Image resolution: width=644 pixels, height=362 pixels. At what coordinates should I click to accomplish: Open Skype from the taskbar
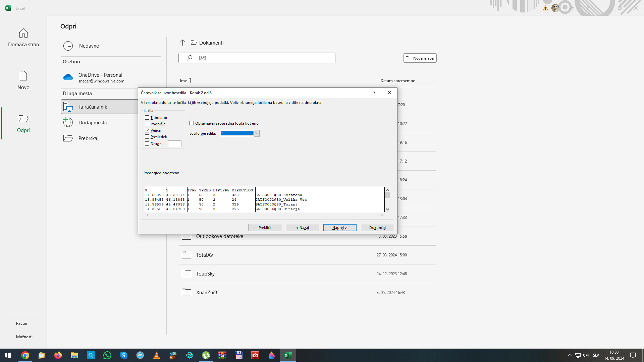(x=124, y=355)
